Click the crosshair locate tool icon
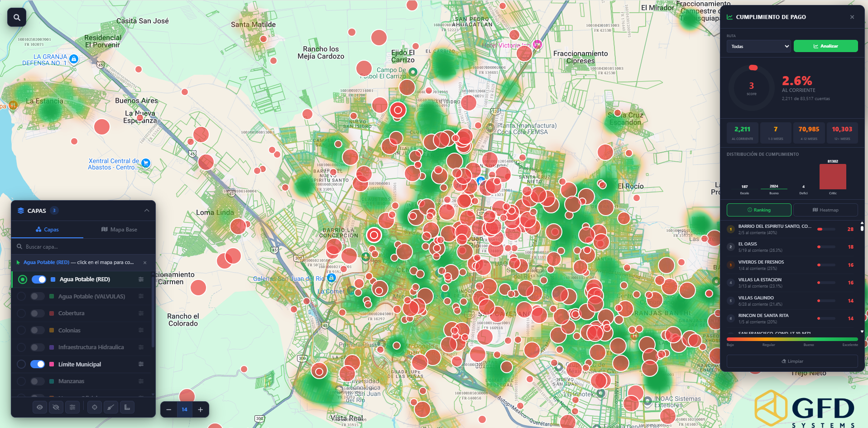 95,407
